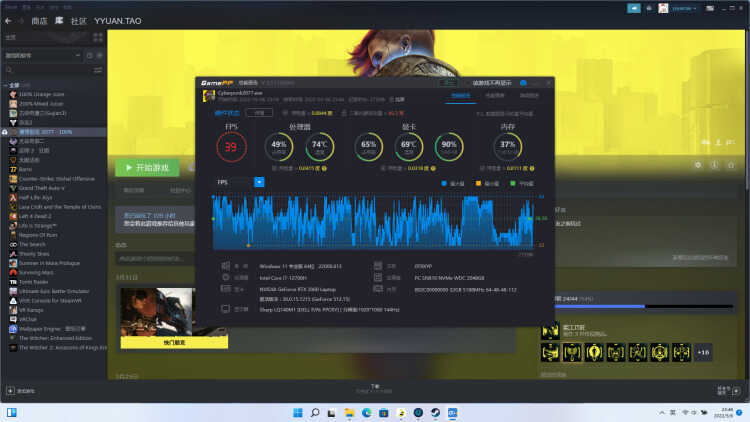Click the processor 74°C temperature gauge
Image resolution: width=750 pixels, height=422 pixels.
click(320, 146)
